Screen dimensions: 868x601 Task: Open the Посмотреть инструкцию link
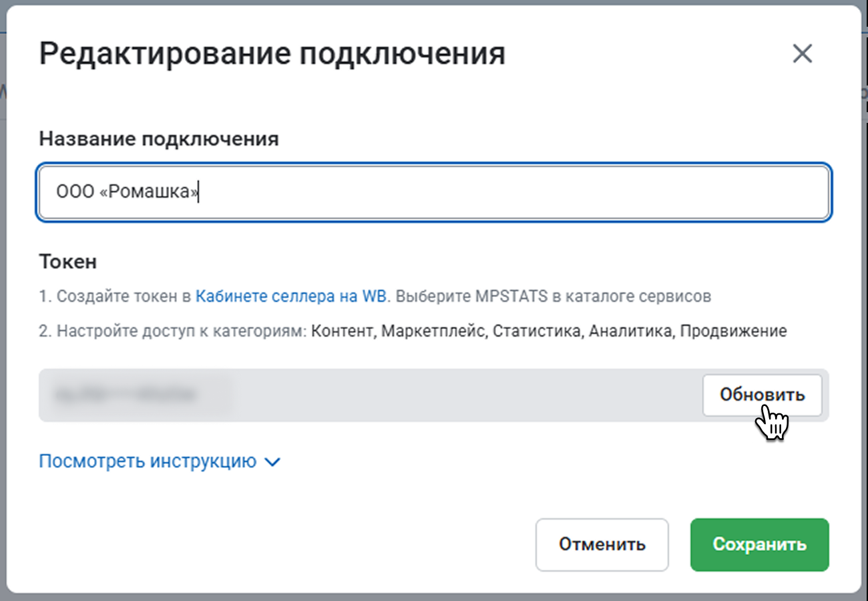click(x=148, y=461)
